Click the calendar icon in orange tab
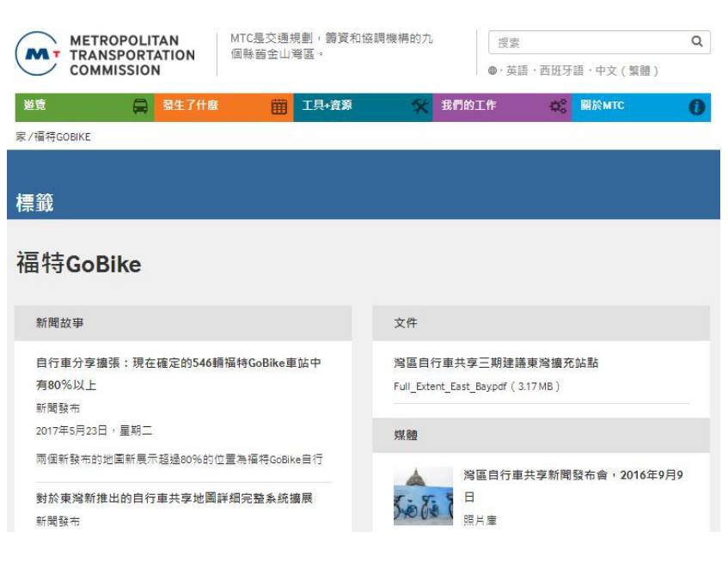Viewport: 728px width, 568px height. pyautogui.click(x=279, y=107)
